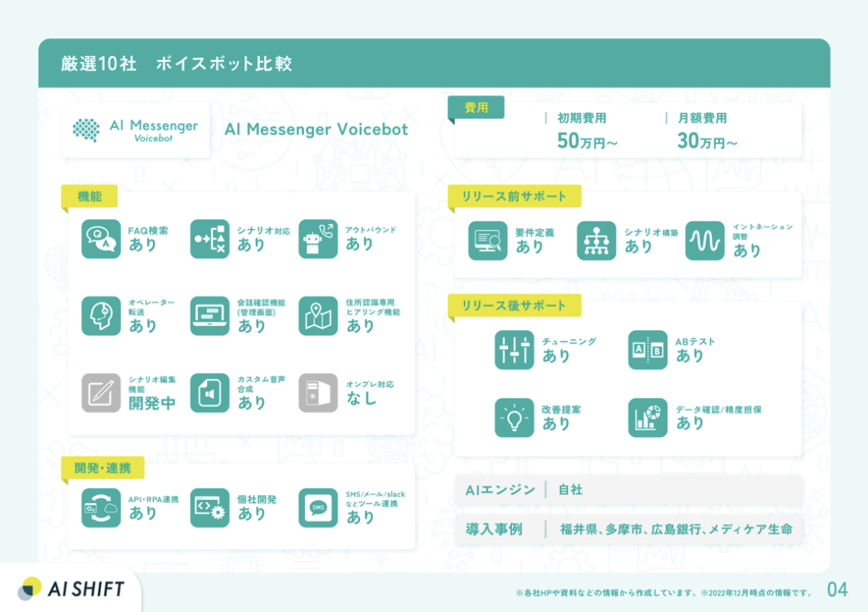Click the イントネーション調整 waveform icon

705,241
